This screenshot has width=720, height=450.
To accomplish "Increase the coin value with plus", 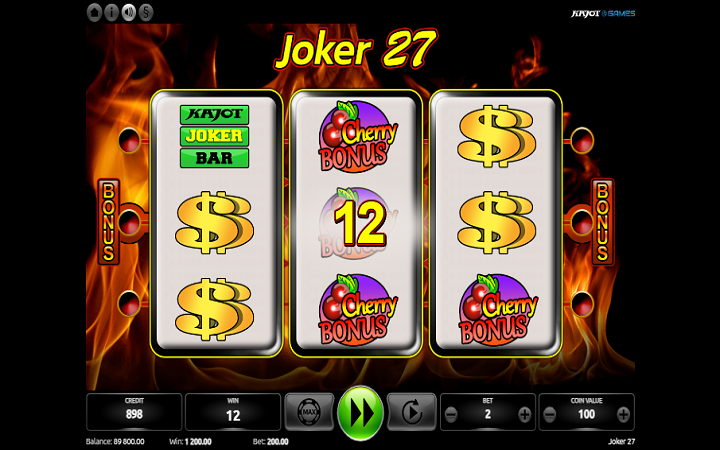I will click(x=623, y=415).
